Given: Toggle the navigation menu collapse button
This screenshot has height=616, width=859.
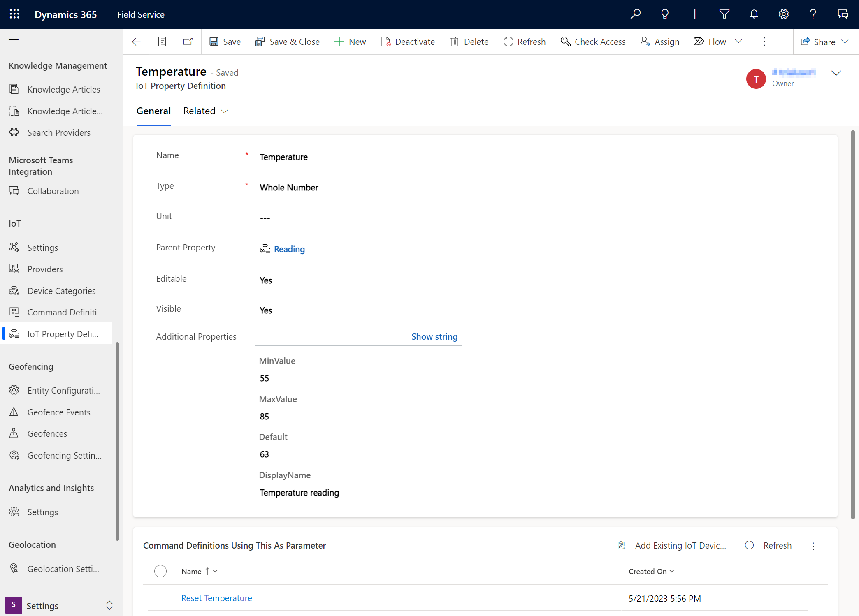Looking at the screenshot, I should tap(13, 42).
